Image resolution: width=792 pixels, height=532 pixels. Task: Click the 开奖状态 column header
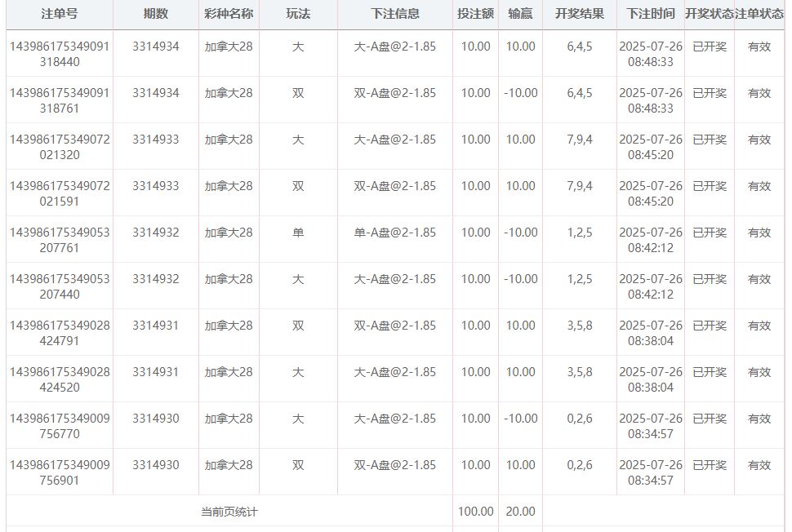point(709,14)
